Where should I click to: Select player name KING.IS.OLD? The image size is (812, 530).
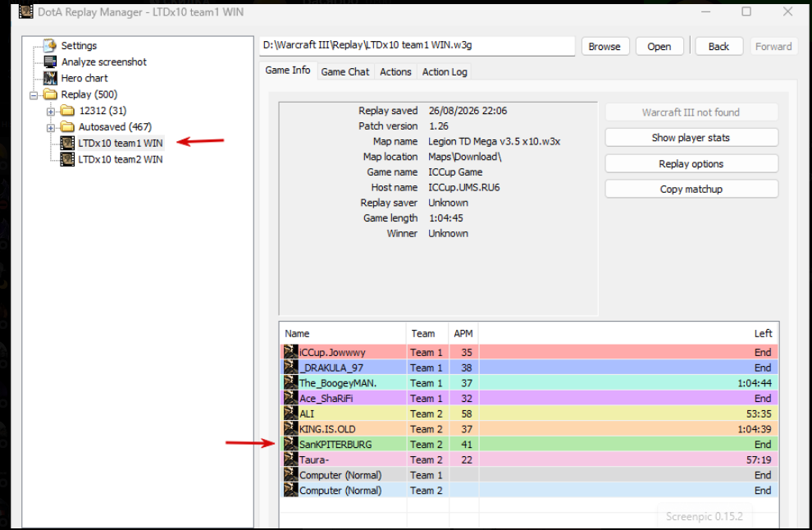coord(327,429)
